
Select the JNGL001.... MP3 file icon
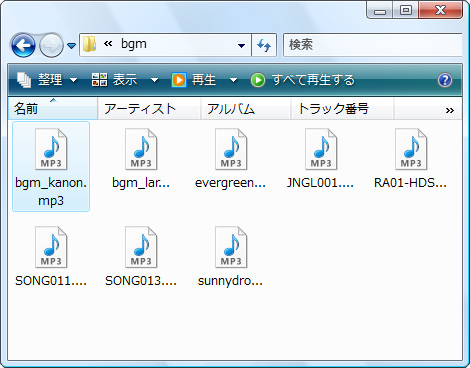click(x=321, y=149)
